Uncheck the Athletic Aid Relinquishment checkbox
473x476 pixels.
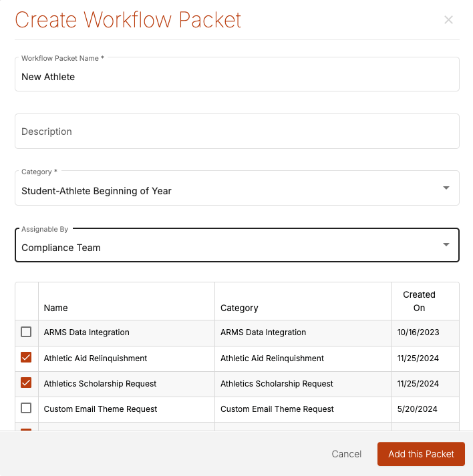pyautogui.click(x=26, y=357)
